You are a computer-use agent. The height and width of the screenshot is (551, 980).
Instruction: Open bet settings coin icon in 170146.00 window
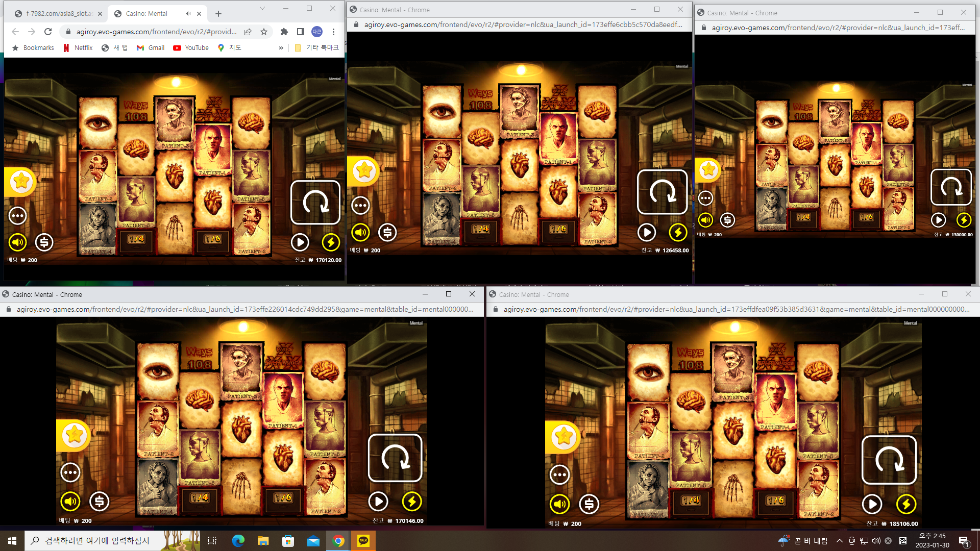tap(100, 502)
